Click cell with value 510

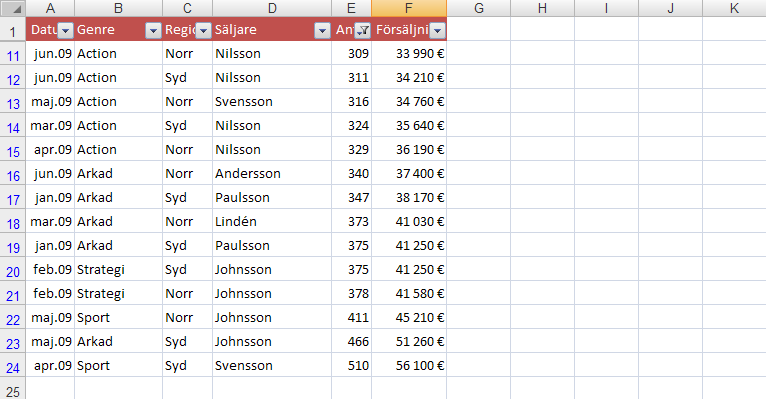click(351, 364)
